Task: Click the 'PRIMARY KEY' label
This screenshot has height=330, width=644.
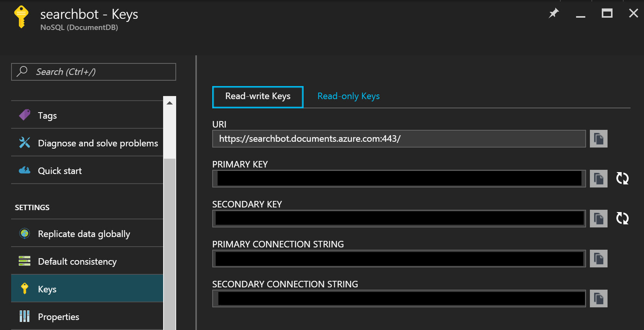Action: point(240,164)
